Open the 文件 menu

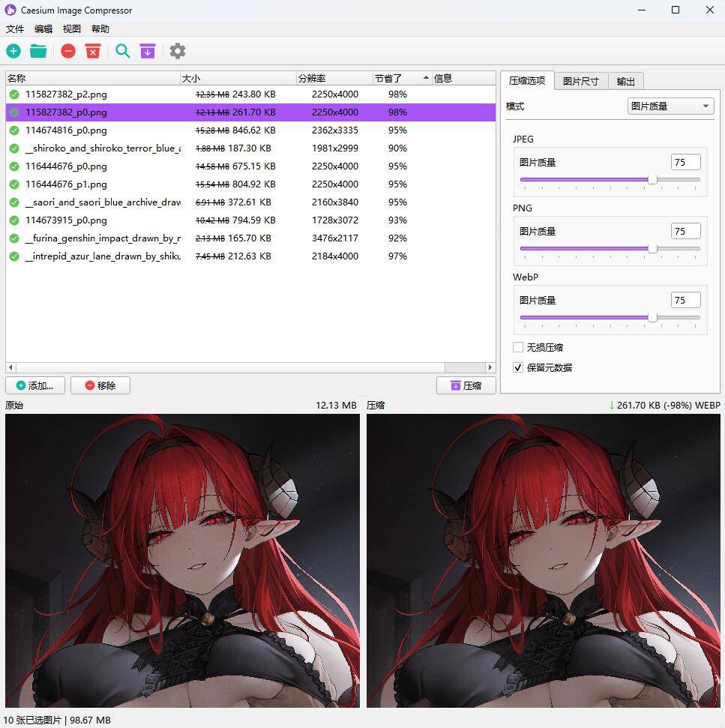[15, 29]
